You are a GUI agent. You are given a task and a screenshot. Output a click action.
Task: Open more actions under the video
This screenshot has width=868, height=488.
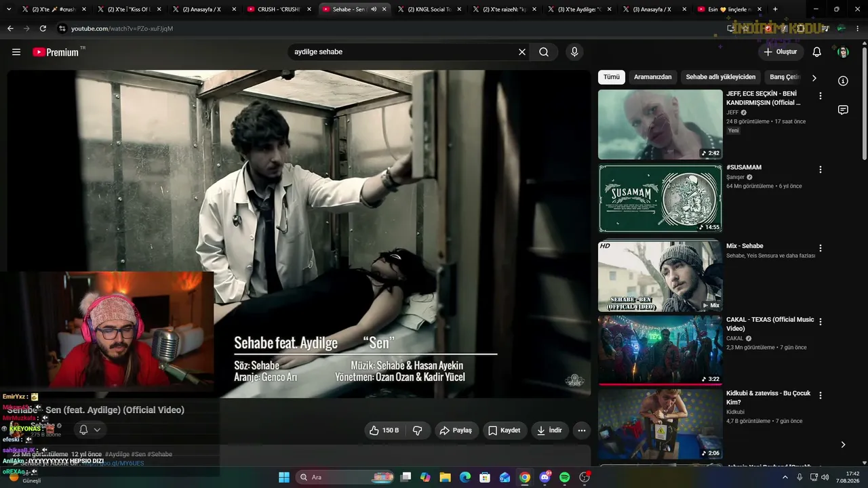581,430
